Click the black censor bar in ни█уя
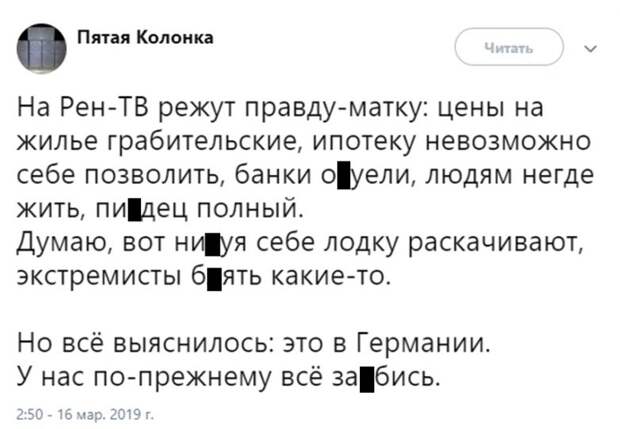 pos(212,242)
